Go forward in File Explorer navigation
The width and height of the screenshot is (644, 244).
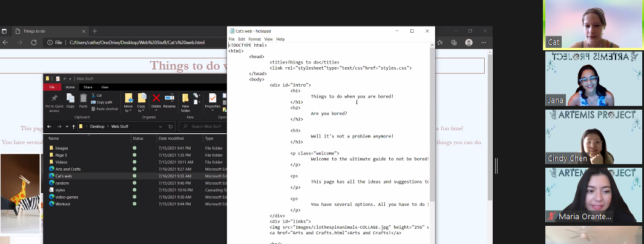coord(59,127)
